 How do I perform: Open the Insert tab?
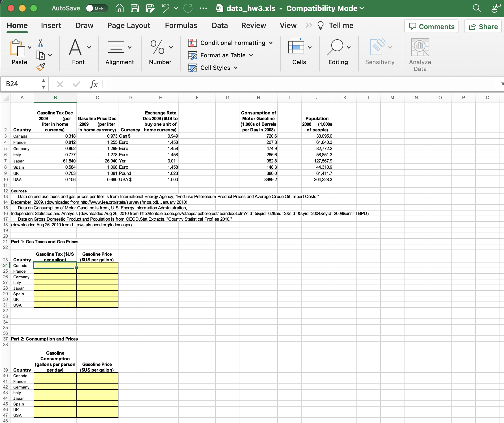click(51, 25)
